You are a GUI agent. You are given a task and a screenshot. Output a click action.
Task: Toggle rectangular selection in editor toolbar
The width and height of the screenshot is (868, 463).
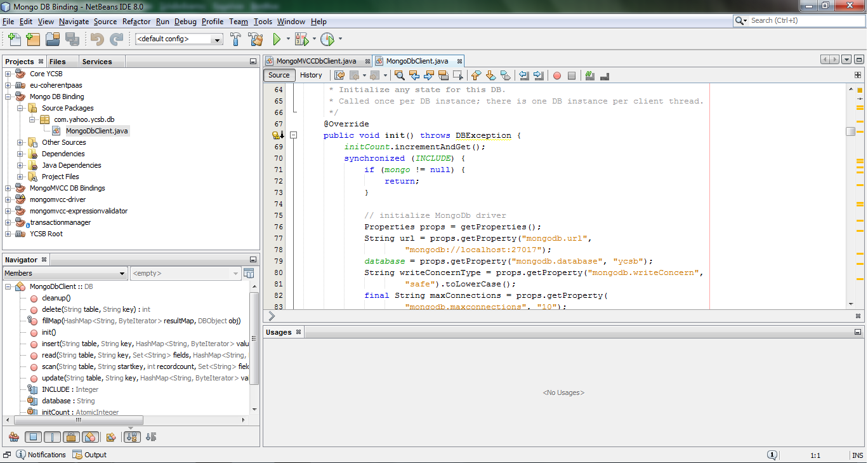(458, 76)
